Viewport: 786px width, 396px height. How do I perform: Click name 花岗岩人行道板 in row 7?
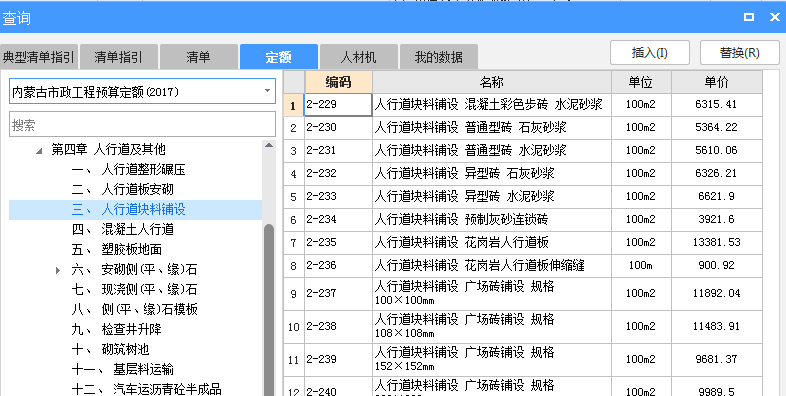pyautogui.click(x=506, y=243)
